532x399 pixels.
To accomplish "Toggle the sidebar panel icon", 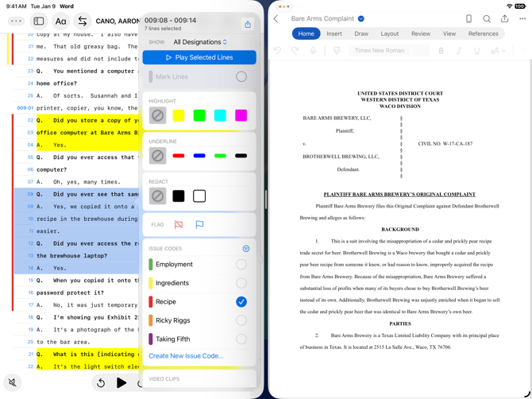I will [39, 21].
